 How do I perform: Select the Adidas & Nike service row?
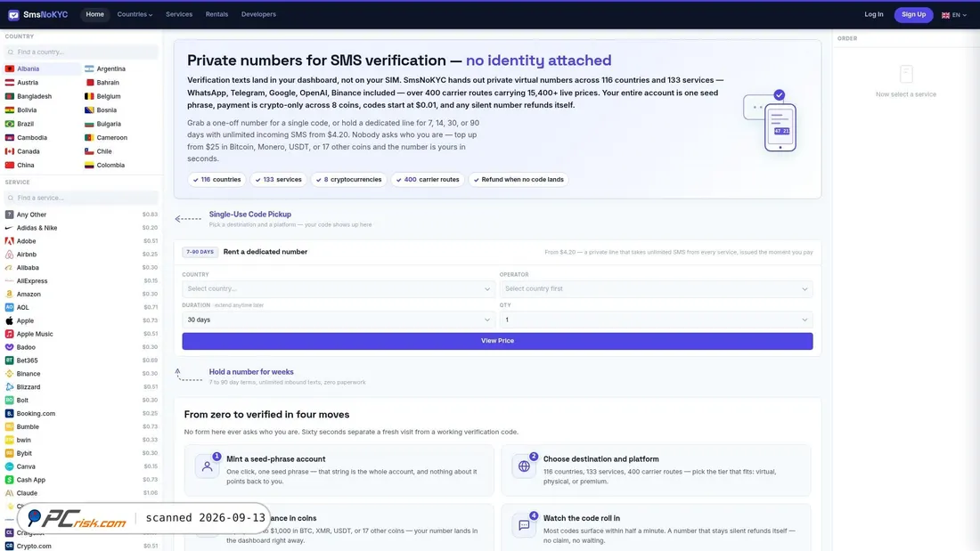(x=81, y=228)
